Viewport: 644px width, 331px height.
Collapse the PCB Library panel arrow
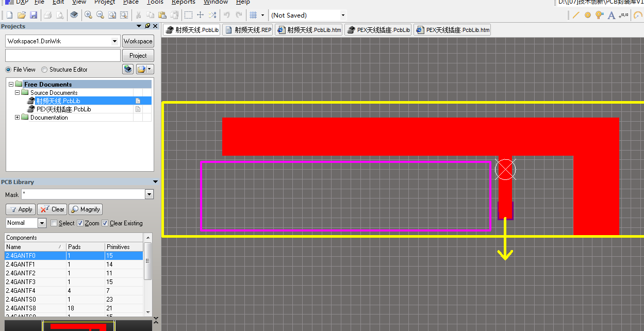coord(156,181)
